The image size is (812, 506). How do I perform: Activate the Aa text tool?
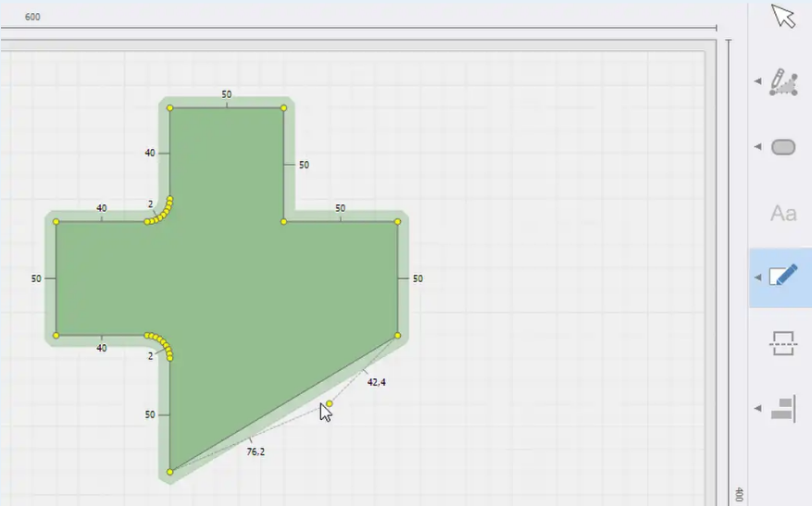(x=783, y=213)
